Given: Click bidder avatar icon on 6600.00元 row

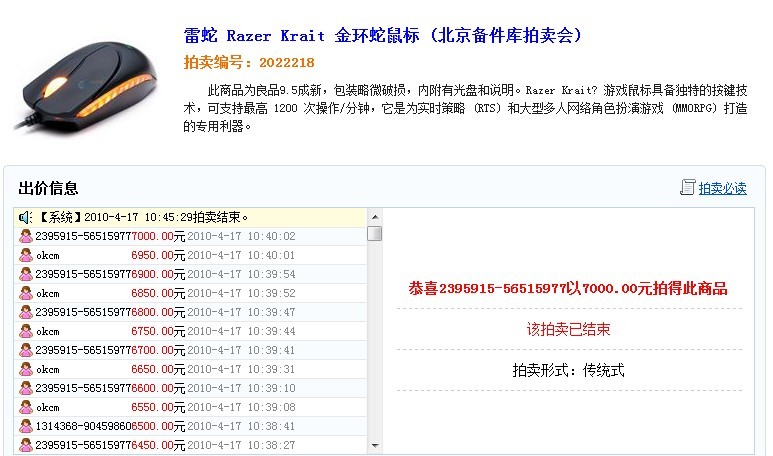Looking at the screenshot, I should [x=26, y=388].
